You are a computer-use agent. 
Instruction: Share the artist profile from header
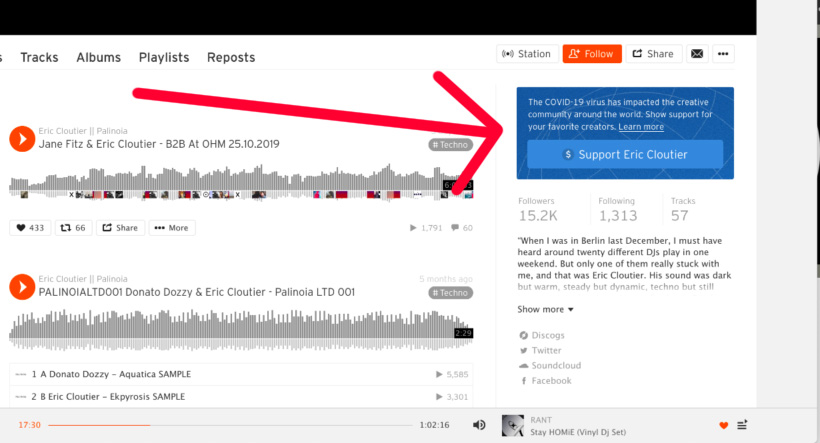(x=654, y=54)
